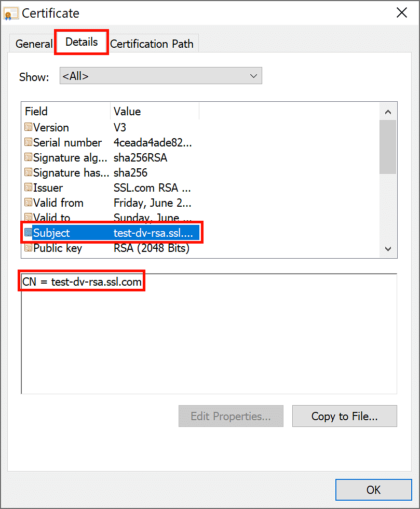Click the Subject field icon
Viewport: 420px width, 509px height.
28,233
